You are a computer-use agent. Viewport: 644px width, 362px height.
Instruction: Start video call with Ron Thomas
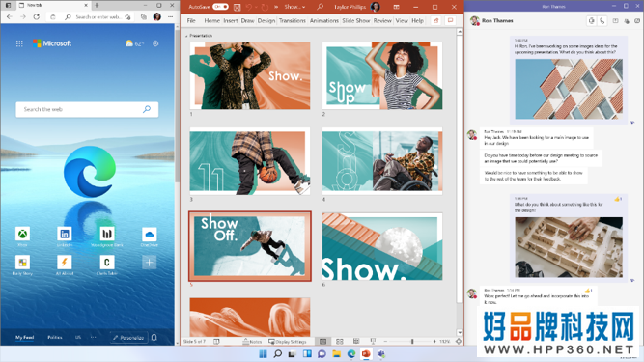click(x=592, y=21)
